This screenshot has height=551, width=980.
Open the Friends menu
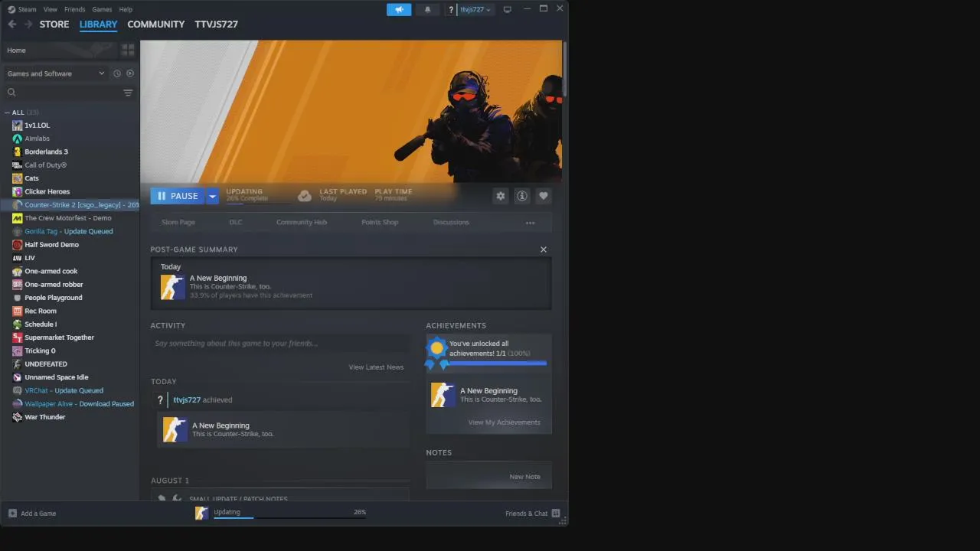point(75,9)
